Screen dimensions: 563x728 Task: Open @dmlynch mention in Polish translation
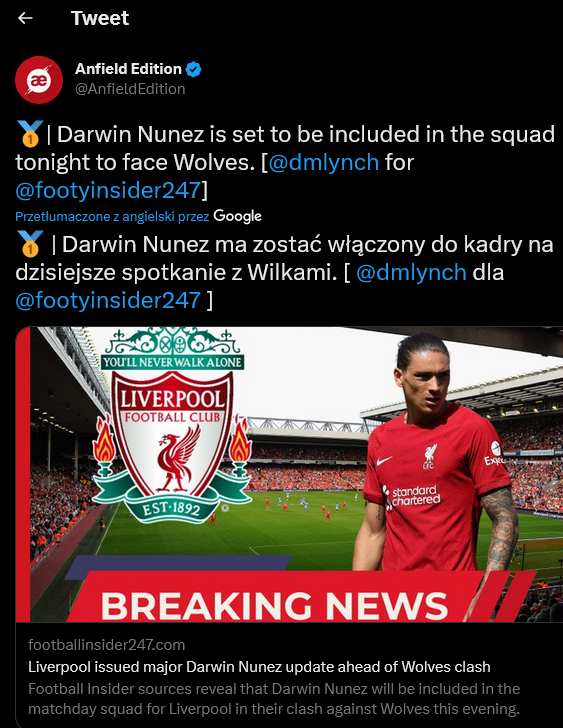point(411,273)
